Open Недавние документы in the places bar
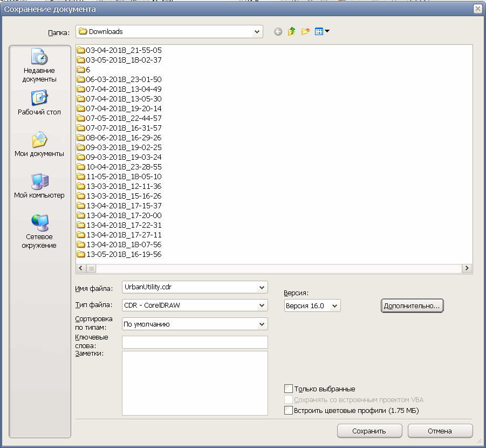 point(39,65)
